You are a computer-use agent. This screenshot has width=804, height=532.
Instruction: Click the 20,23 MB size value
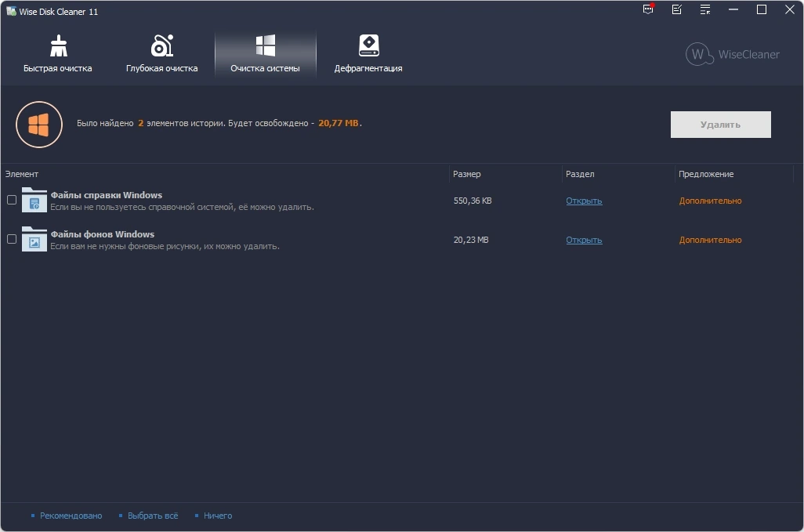point(471,240)
